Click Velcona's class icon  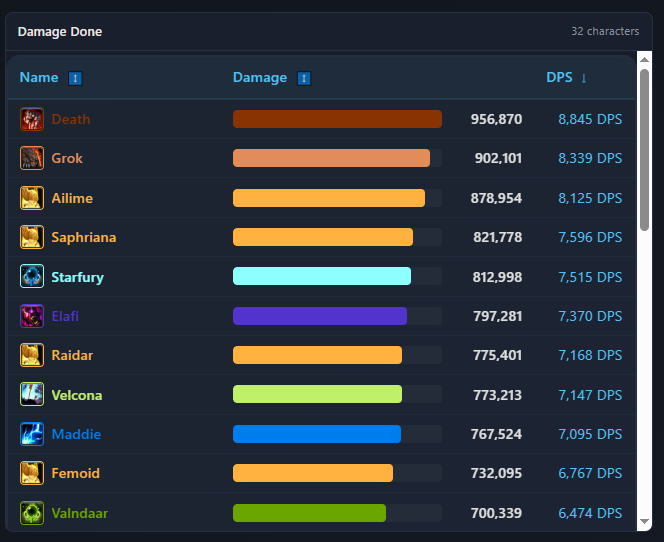(32, 394)
